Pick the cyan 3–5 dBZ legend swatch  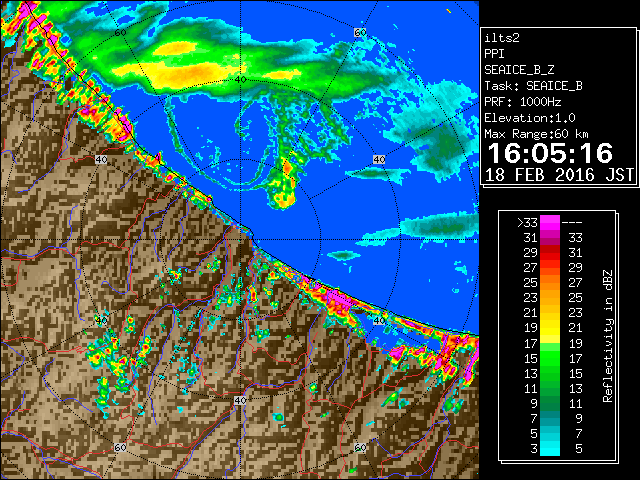pyautogui.click(x=550, y=448)
